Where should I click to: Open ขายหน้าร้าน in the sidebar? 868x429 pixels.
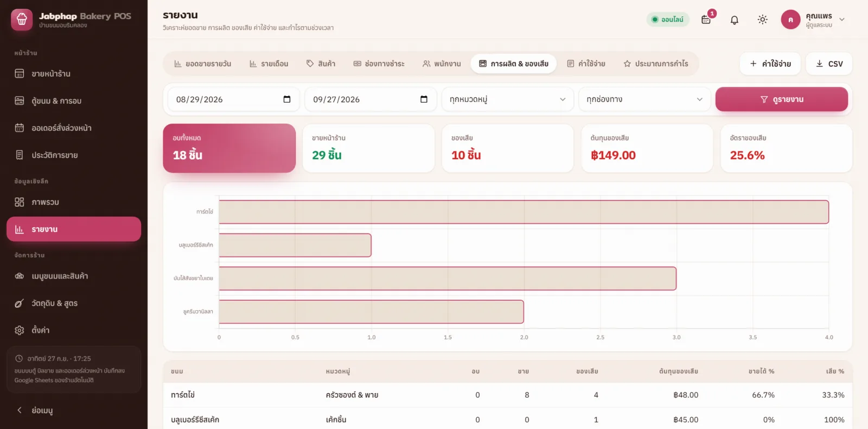click(74, 74)
